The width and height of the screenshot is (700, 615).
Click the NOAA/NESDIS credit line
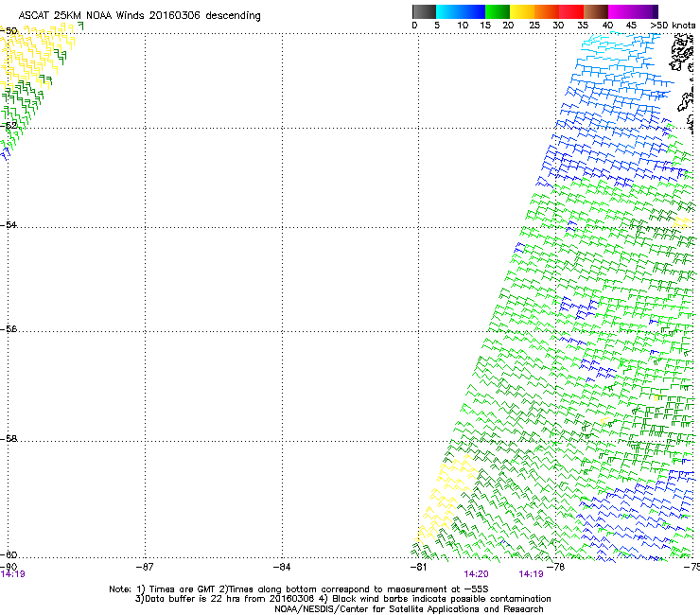pos(409,609)
